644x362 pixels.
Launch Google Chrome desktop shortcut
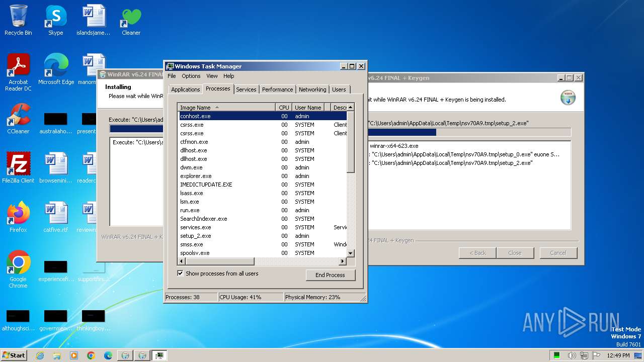point(18,269)
